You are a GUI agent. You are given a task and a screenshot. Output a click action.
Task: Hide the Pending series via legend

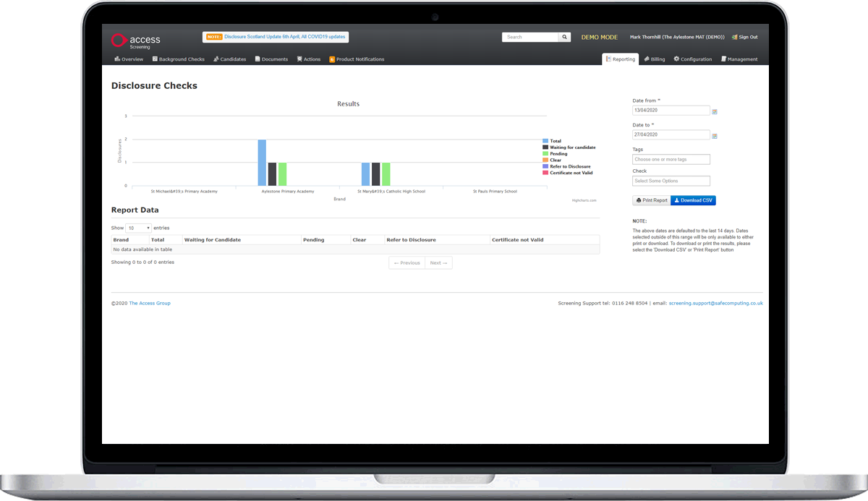558,154
